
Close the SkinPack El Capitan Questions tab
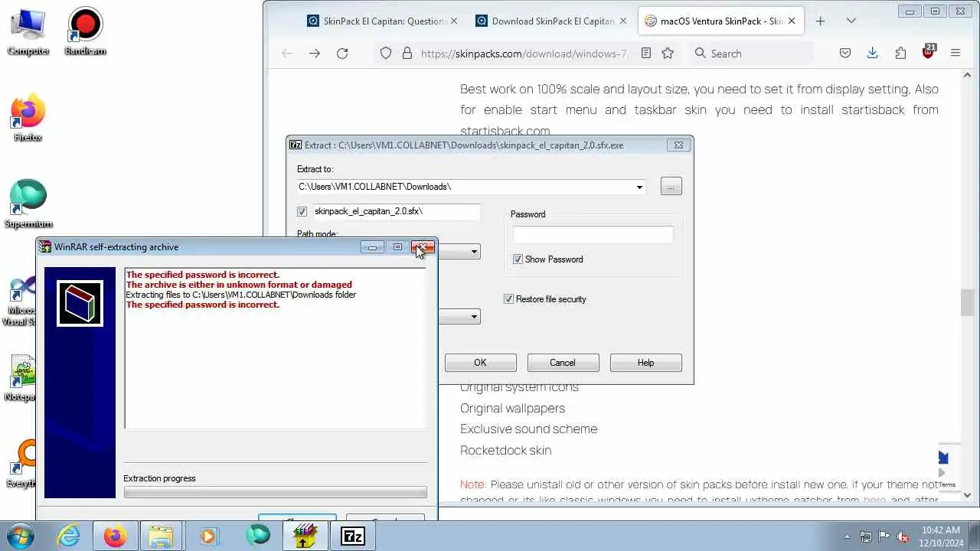[454, 21]
